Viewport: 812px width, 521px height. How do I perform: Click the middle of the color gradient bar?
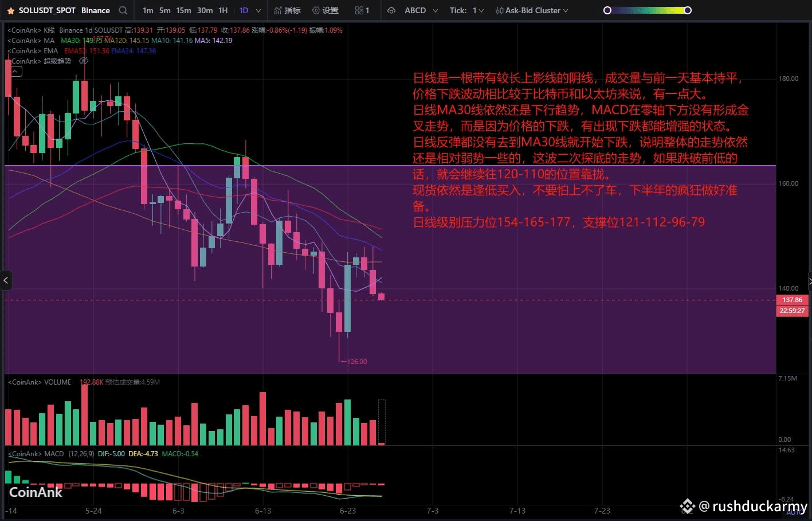coord(648,10)
